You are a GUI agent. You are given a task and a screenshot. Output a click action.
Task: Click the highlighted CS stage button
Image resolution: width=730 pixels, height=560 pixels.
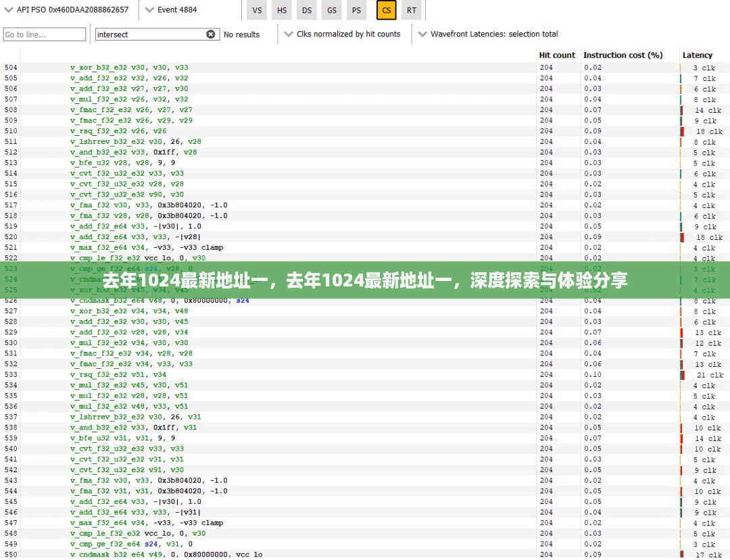click(386, 10)
